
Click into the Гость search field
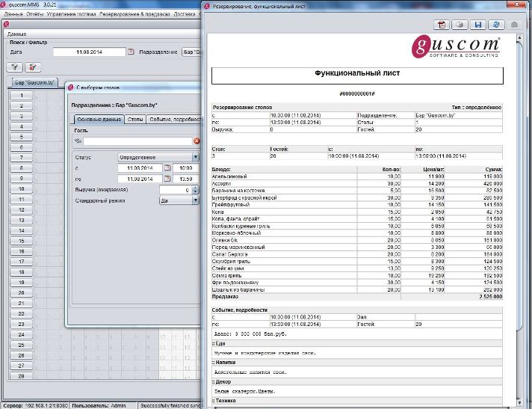[136, 141]
